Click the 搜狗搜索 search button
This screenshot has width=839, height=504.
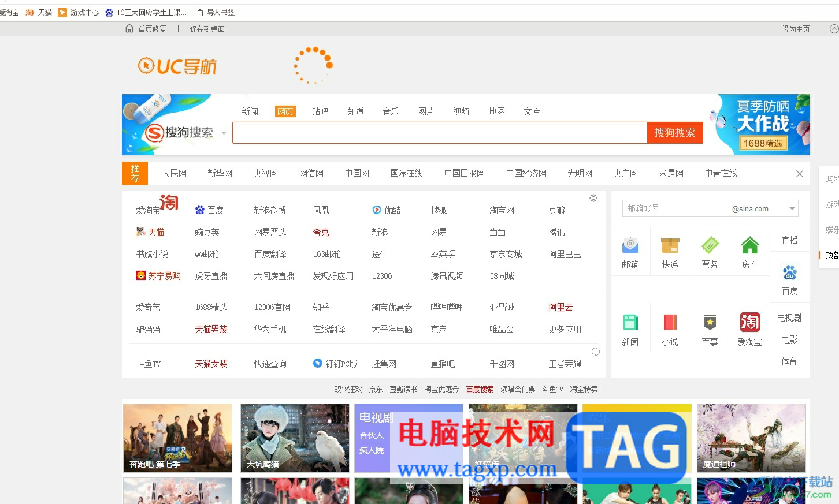tap(674, 133)
